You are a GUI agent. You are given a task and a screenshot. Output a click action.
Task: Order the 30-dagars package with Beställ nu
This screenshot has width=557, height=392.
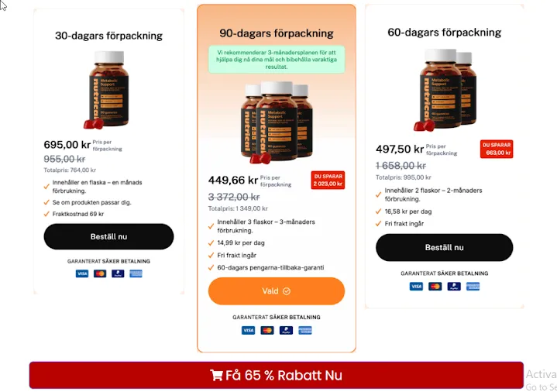(108, 237)
